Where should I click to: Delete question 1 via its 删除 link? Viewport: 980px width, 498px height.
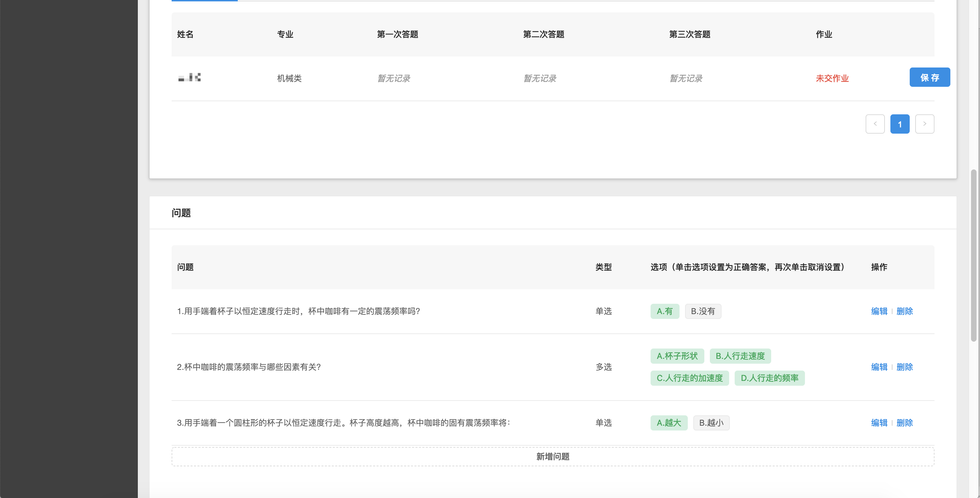[x=905, y=311]
